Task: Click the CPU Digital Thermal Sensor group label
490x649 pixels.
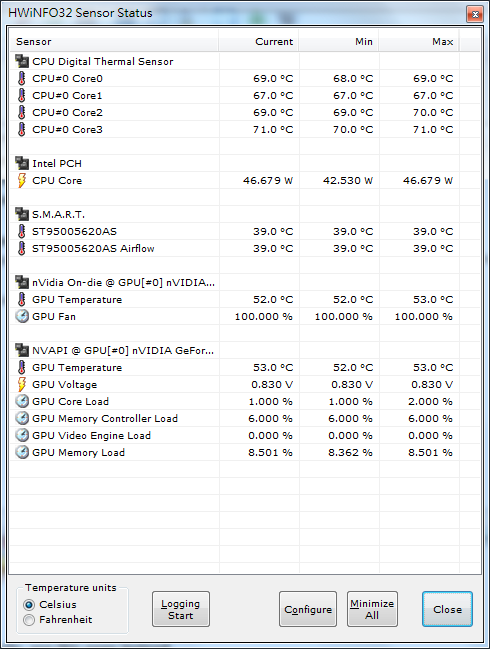Action: (x=103, y=61)
